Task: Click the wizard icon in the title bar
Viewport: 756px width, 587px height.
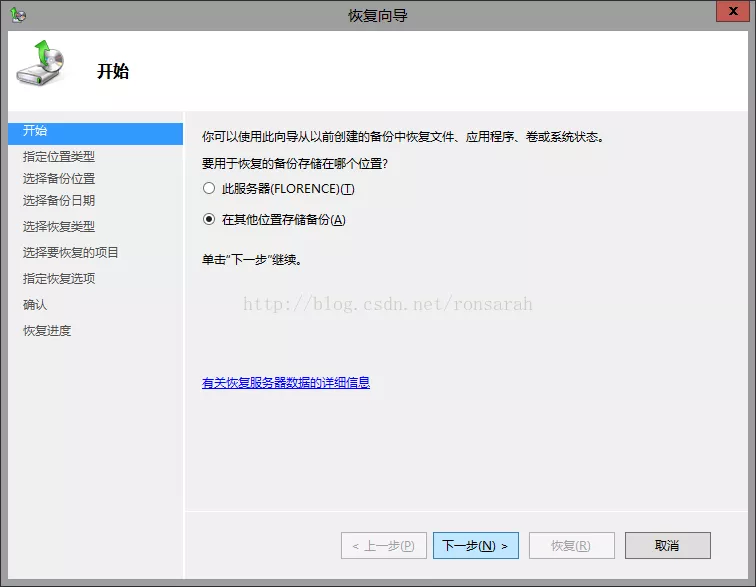Action: 17,15
